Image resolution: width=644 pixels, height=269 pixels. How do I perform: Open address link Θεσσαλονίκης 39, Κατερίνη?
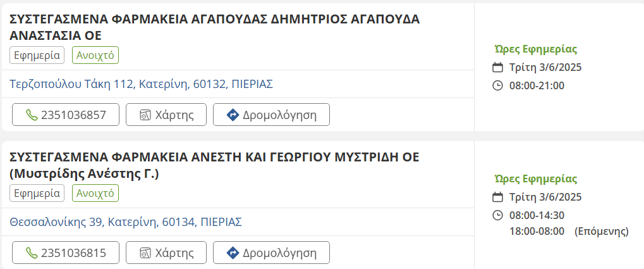pos(126,222)
